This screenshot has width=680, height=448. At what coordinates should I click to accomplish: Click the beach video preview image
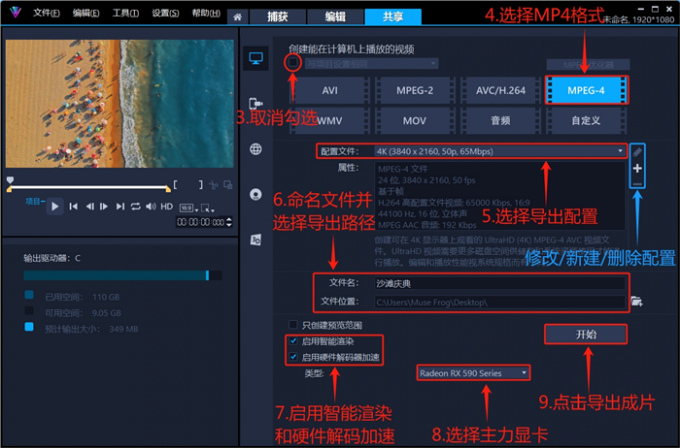120,104
